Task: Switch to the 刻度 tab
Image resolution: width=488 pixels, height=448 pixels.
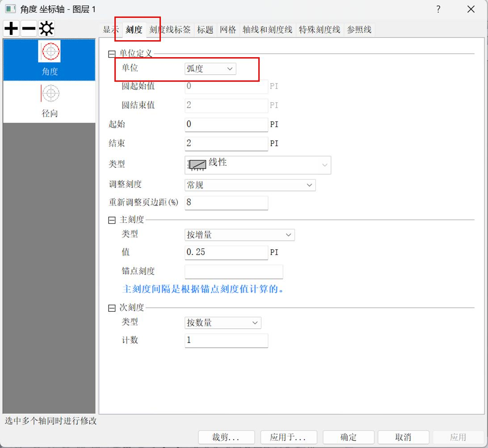Action: point(134,30)
